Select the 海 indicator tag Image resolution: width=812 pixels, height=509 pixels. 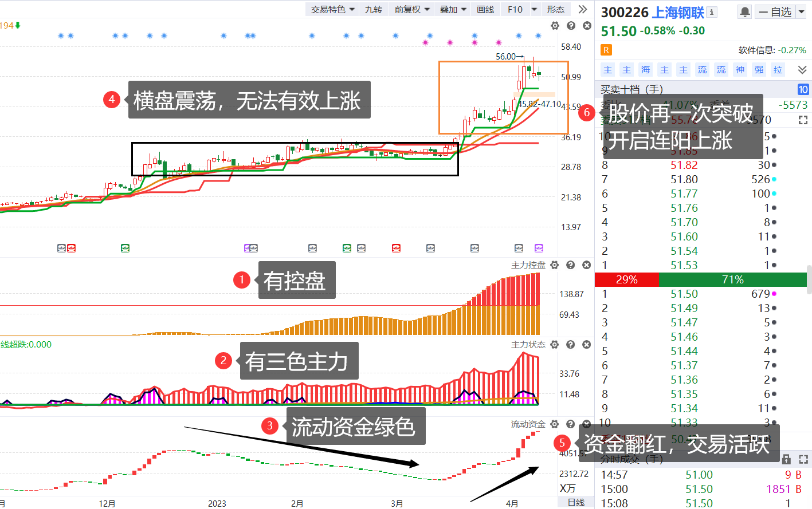click(x=645, y=70)
